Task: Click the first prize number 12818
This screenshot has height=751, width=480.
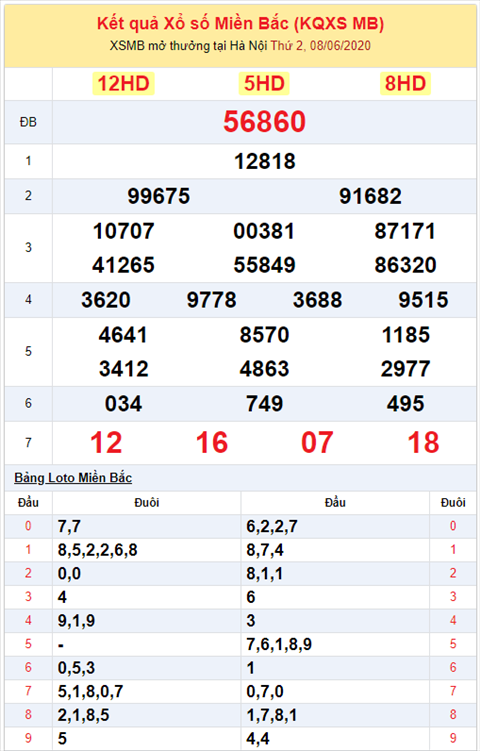Action: pyautogui.click(x=264, y=161)
